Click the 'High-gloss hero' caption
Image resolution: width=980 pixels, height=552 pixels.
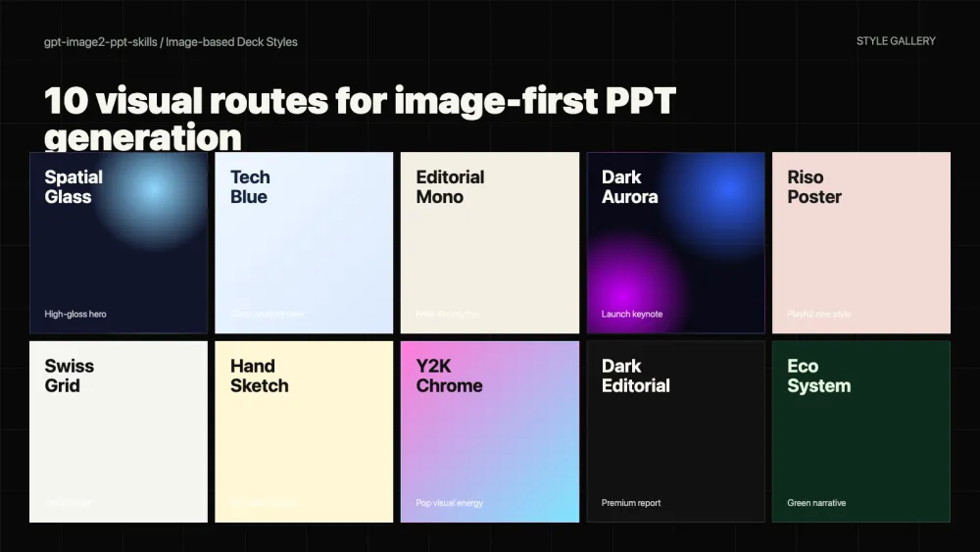(x=75, y=314)
